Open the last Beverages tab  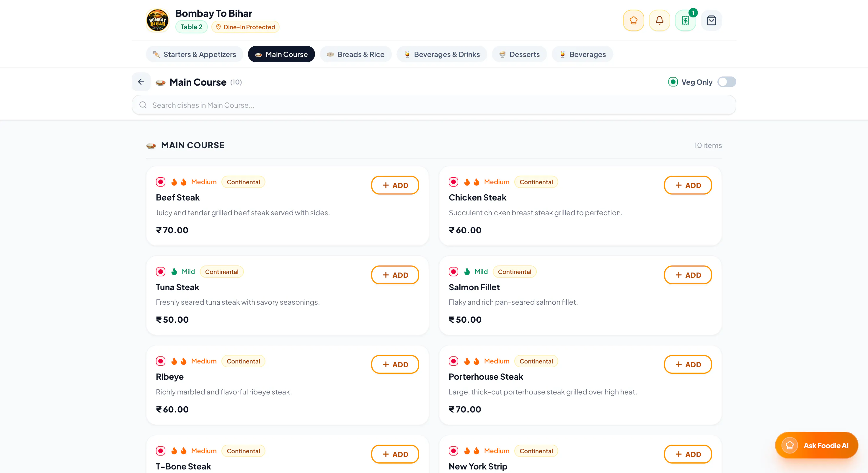[582, 54]
